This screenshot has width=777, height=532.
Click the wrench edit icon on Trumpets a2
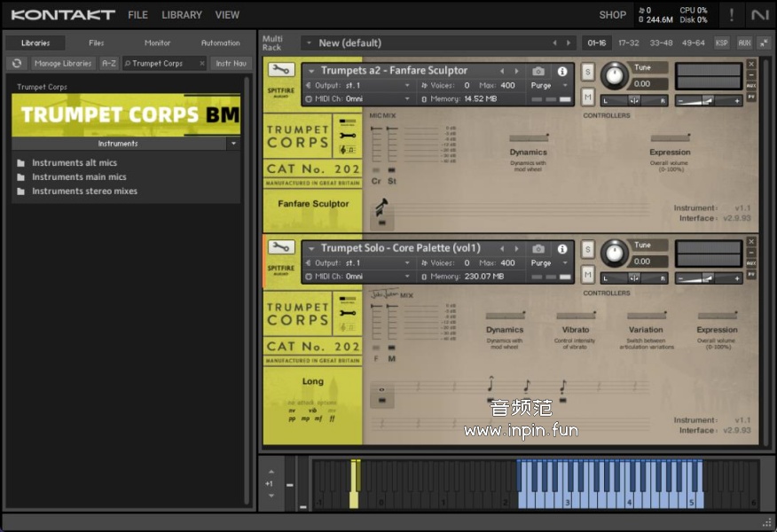[281, 70]
